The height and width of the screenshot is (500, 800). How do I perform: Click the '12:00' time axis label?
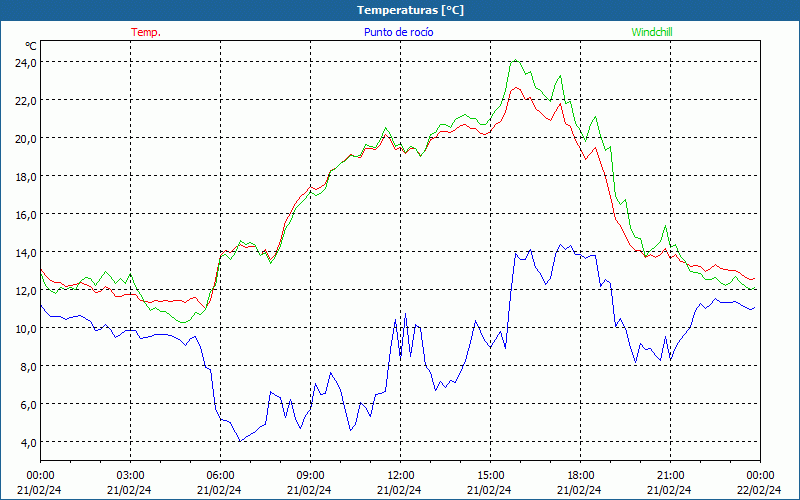point(401,476)
